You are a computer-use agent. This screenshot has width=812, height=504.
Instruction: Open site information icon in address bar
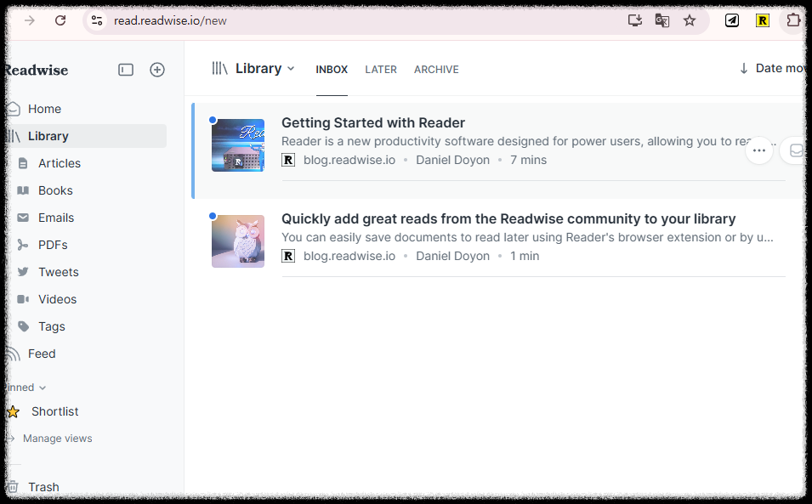(97, 20)
